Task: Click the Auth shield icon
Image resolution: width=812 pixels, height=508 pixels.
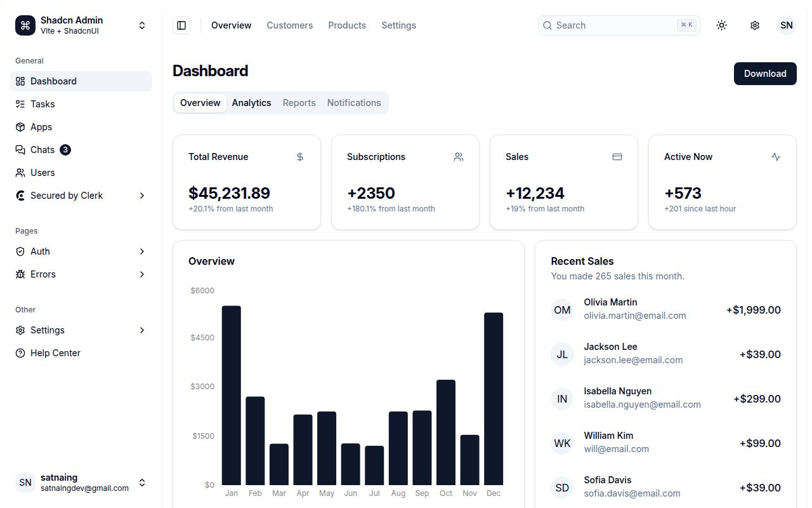Action: click(20, 251)
